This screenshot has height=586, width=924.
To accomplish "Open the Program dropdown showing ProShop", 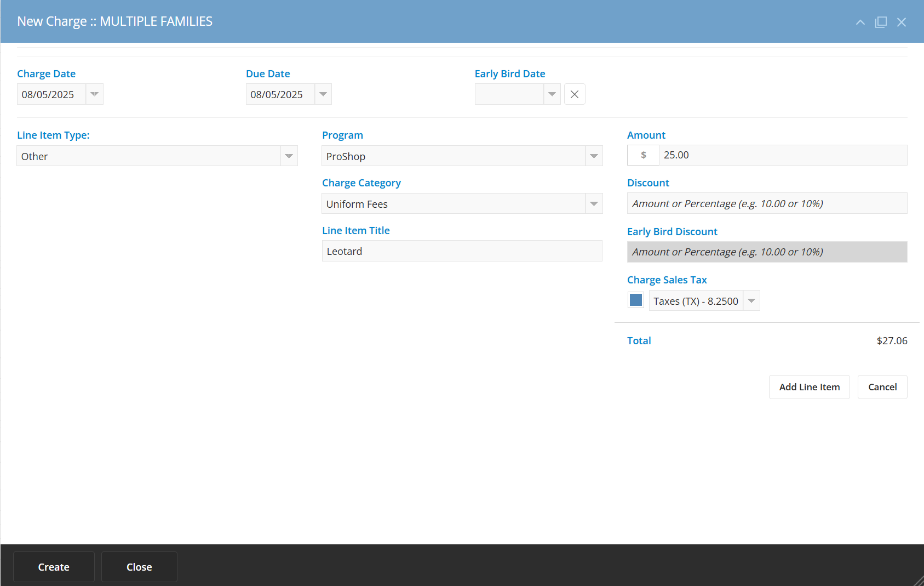I will click(x=594, y=156).
